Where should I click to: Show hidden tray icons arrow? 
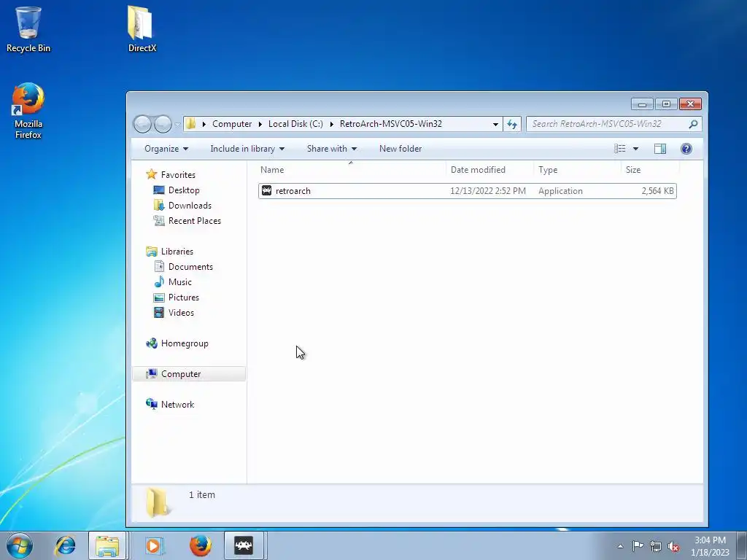[620, 546]
